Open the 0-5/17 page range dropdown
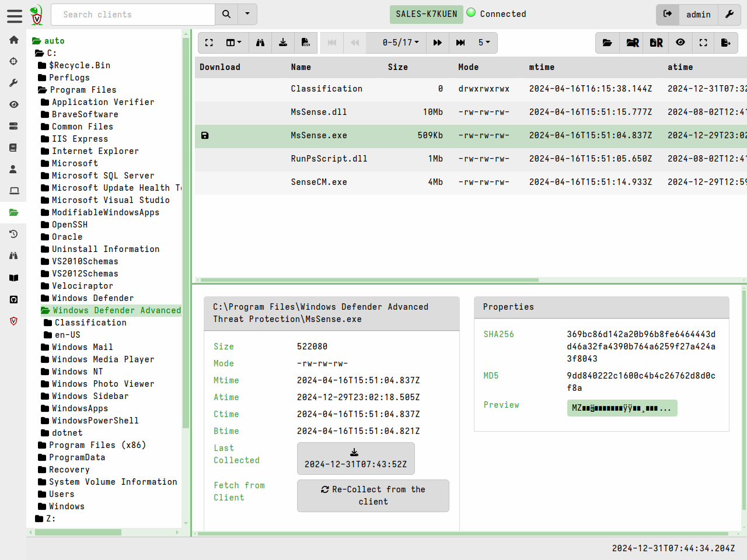This screenshot has height=560, width=747. pyautogui.click(x=400, y=43)
